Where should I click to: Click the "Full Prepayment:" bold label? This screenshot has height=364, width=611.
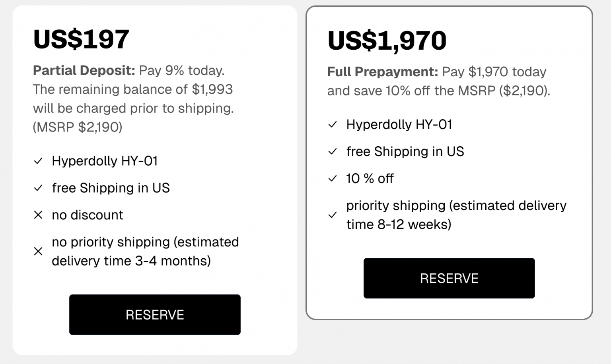(382, 72)
